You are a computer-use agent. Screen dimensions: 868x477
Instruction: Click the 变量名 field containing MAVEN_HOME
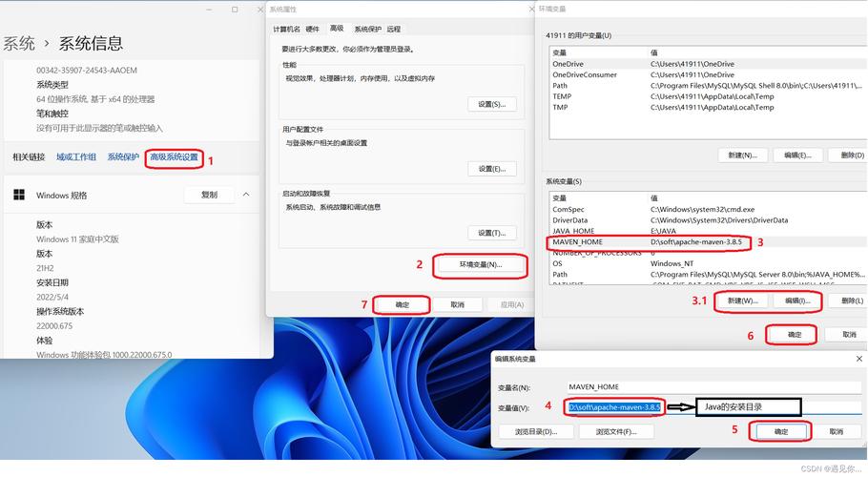(x=714, y=386)
